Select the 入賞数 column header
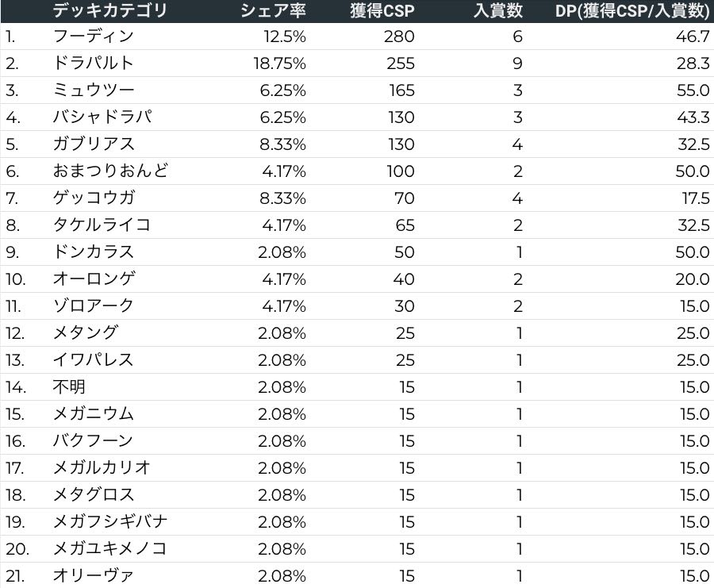714x588 pixels. [497, 10]
